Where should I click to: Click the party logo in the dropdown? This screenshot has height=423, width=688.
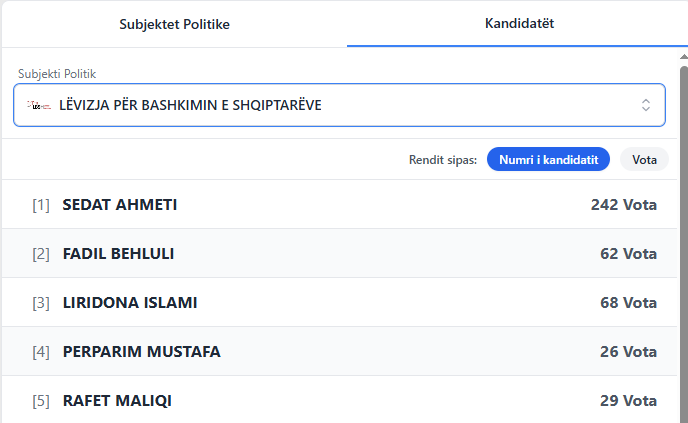click(x=39, y=105)
